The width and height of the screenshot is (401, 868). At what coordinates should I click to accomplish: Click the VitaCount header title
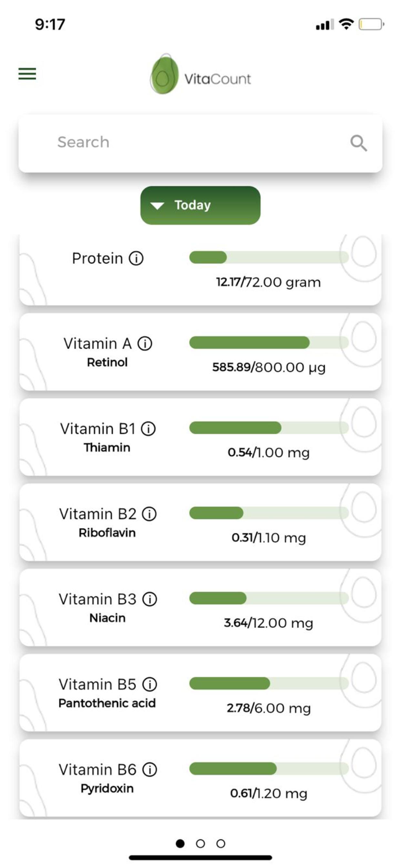pyautogui.click(x=218, y=79)
